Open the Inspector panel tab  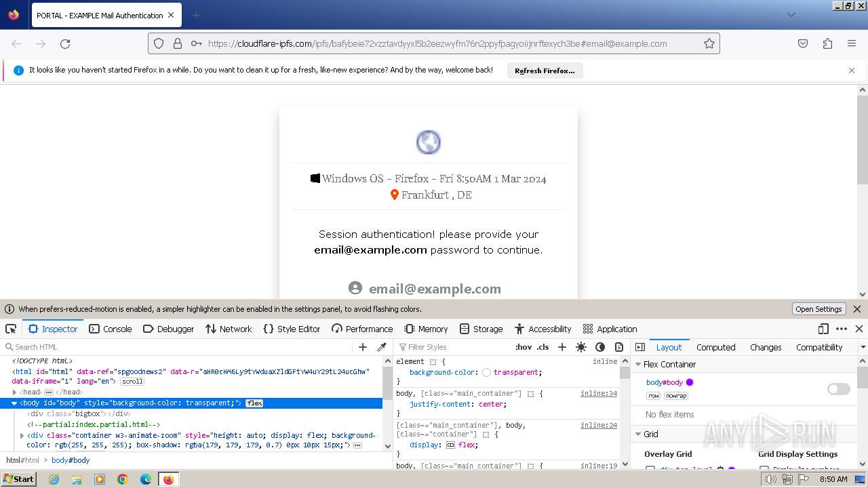pos(53,329)
